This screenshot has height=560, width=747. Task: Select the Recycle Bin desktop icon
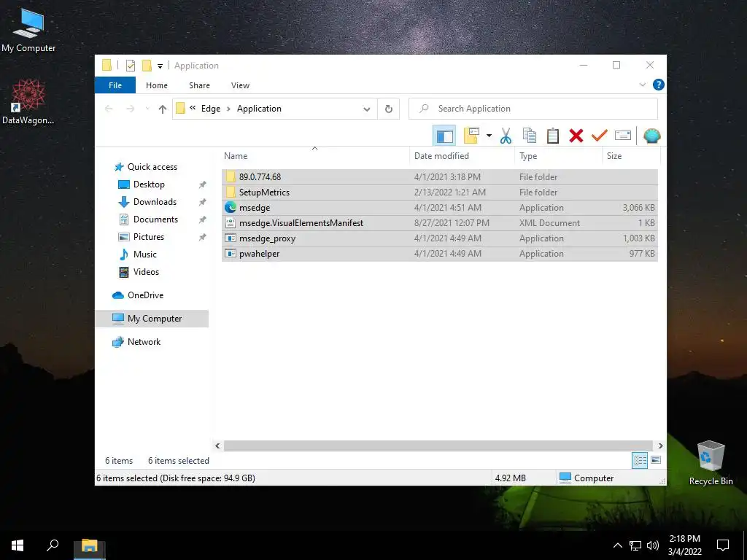[x=711, y=462]
